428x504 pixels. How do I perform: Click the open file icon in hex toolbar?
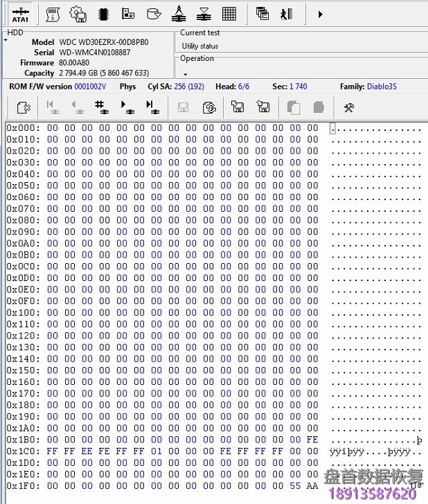coord(23,108)
